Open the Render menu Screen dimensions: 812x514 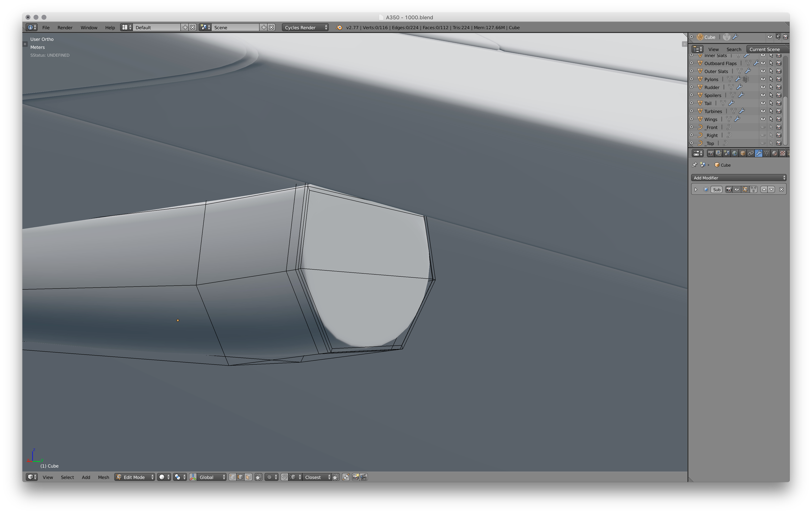click(65, 27)
